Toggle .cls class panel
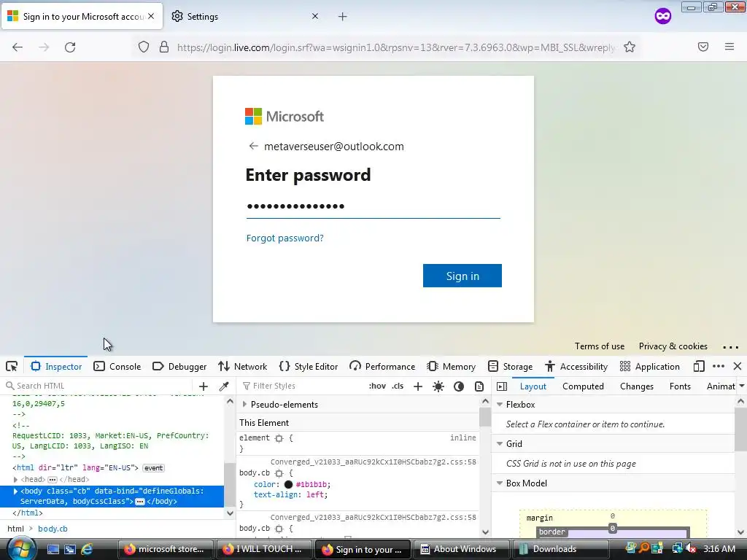Viewport: 747px width, 560px height. pos(398,386)
